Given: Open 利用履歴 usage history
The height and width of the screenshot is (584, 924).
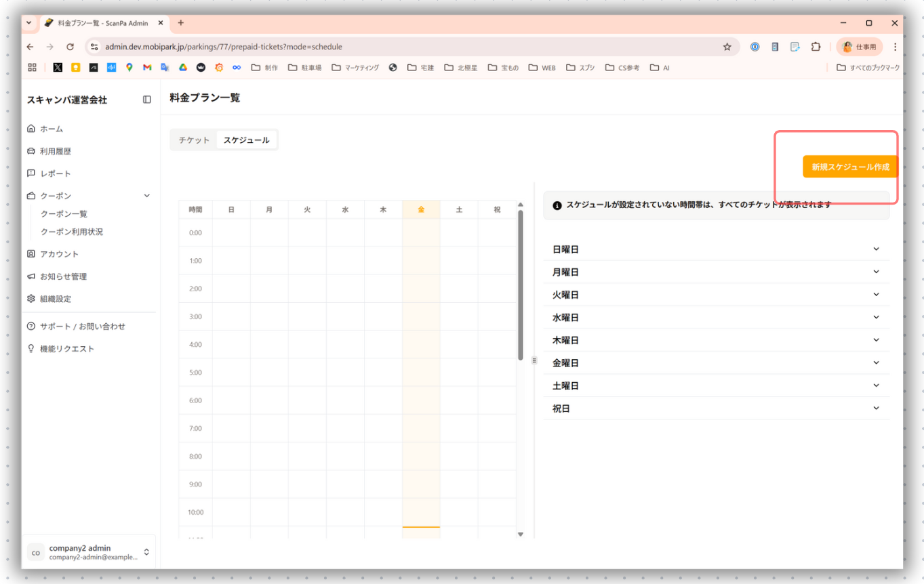Looking at the screenshot, I should point(55,151).
